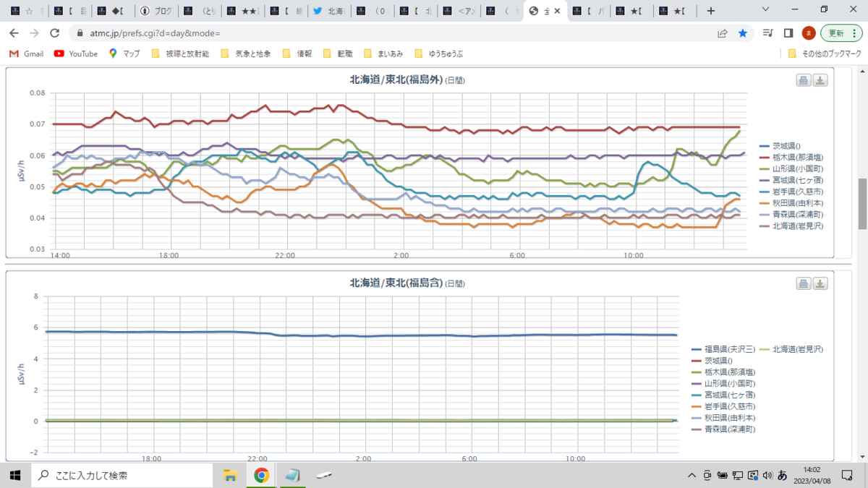The image size is (868, 488).
Task: Share this page from the address bar
Action: (722, 33)
